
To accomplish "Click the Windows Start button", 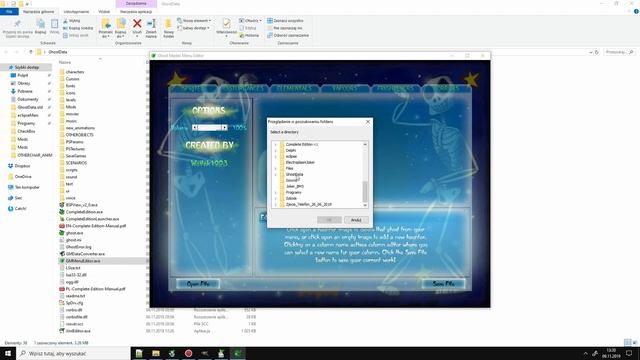I will click(x=8, y=353).
